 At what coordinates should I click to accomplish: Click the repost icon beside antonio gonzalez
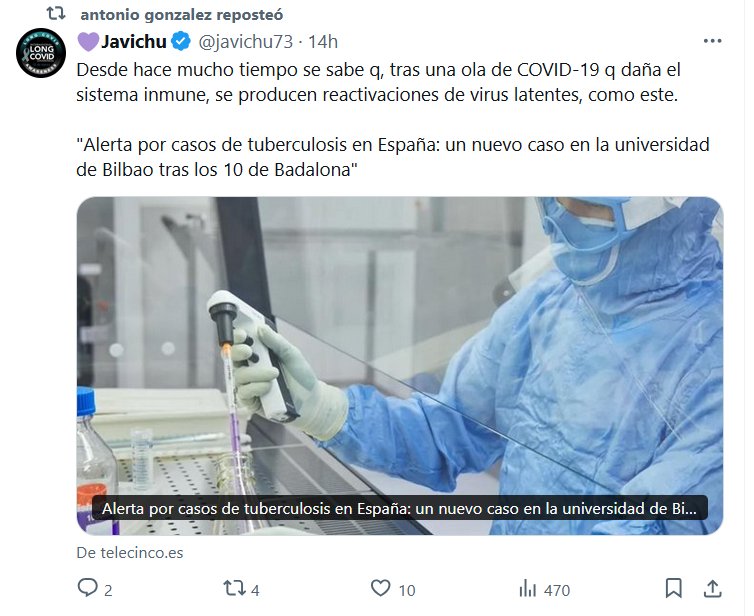point(56,14)
